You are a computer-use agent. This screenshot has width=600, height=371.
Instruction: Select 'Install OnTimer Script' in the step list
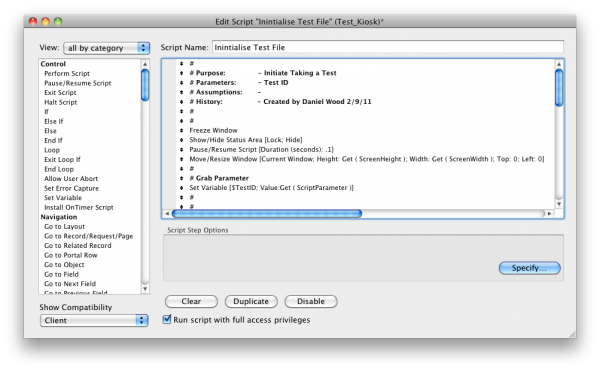tap(78, 207)
